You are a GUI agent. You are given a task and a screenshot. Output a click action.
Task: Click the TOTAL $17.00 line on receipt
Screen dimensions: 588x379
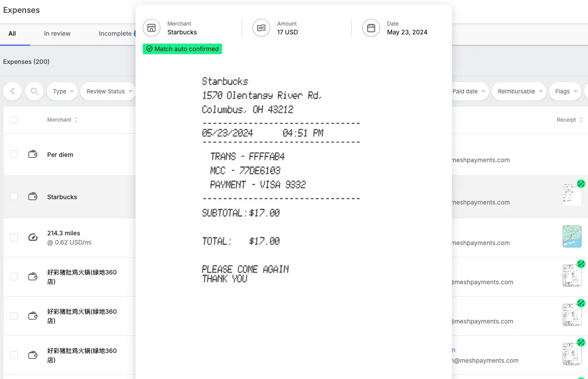pos(241,241)
